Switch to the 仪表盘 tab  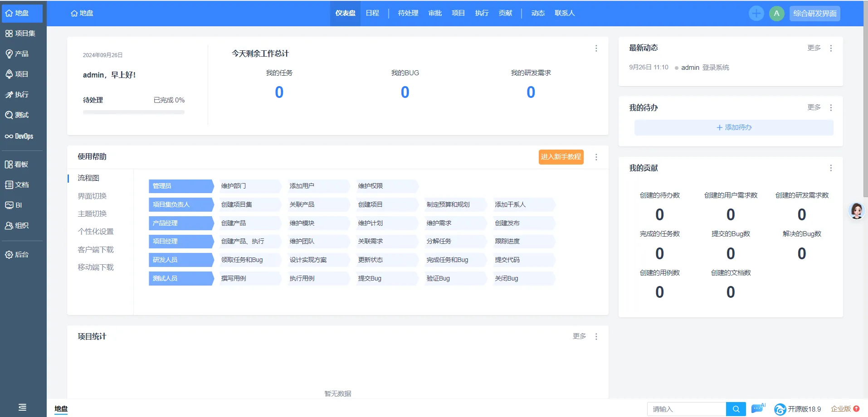point(346,13)
